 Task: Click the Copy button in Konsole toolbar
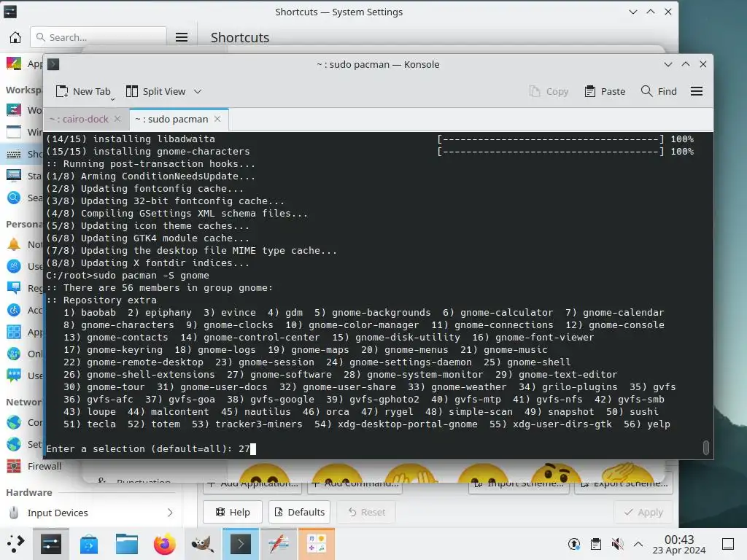[549, 91]
